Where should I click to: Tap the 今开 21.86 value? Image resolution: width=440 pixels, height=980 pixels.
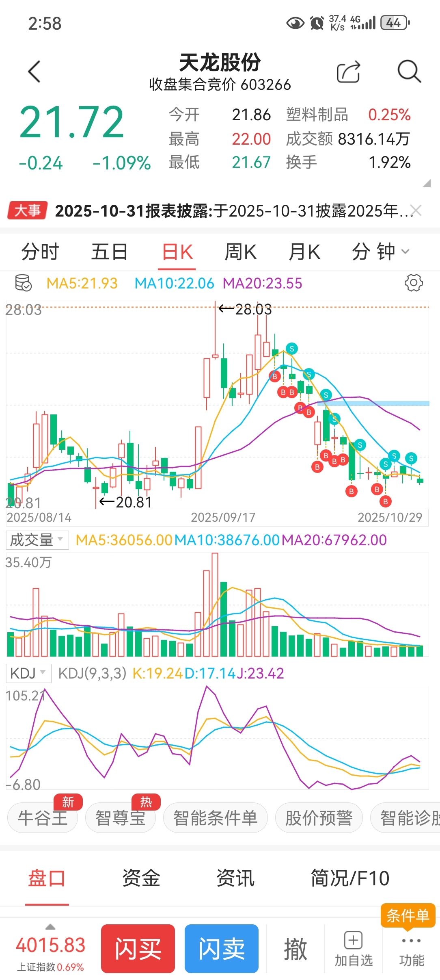click(x=251, y=115)
